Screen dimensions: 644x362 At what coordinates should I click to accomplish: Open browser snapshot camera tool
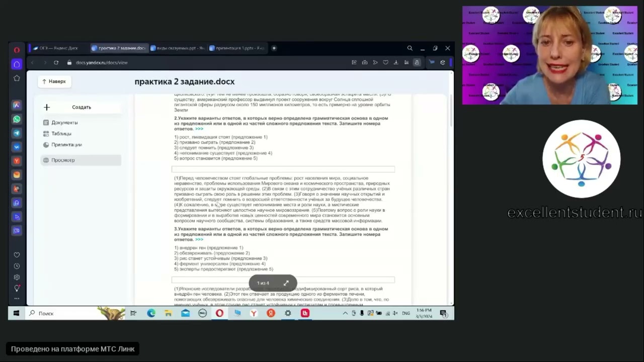coord(365,62)
